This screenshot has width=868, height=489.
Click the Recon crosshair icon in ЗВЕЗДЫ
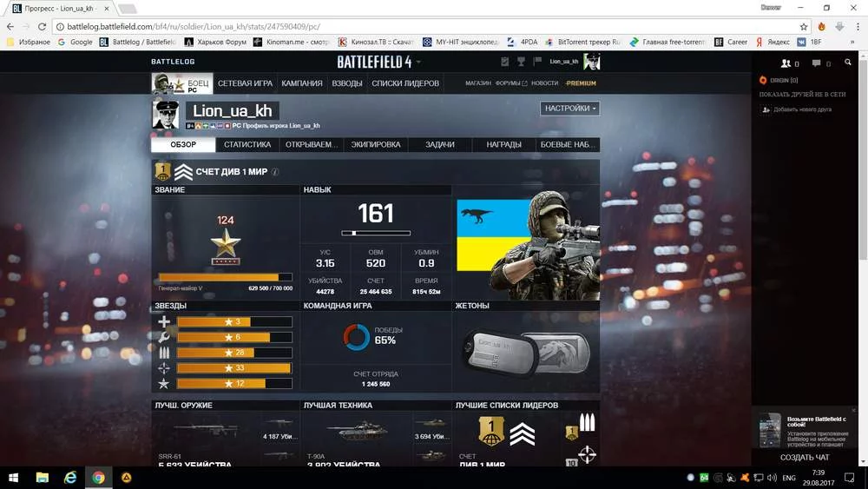point(164,367)
